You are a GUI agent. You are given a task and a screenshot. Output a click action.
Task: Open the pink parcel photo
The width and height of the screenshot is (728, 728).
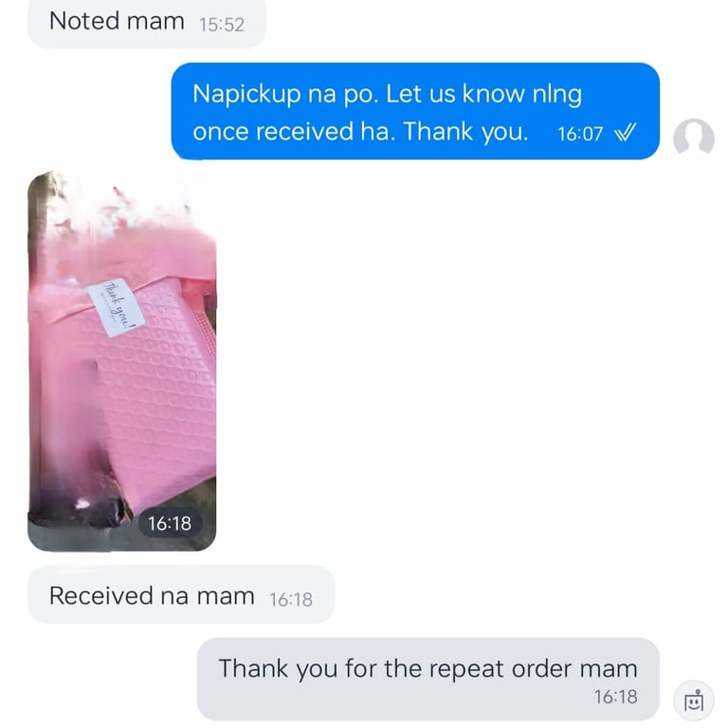point(122,361)
